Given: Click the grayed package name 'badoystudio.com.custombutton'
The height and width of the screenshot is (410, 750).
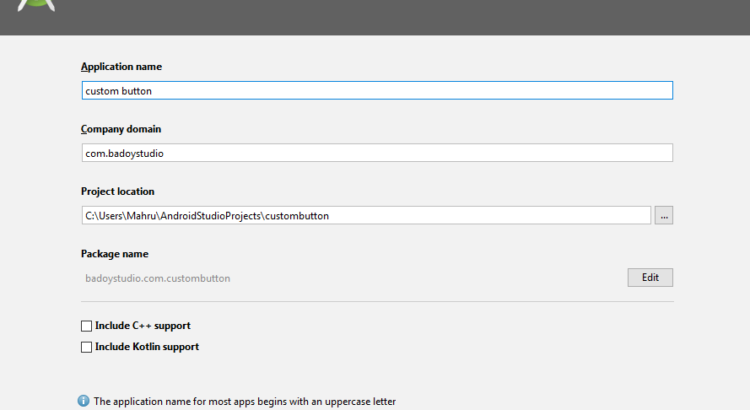Looking at the screenshot, I should [x=158, y=278].
